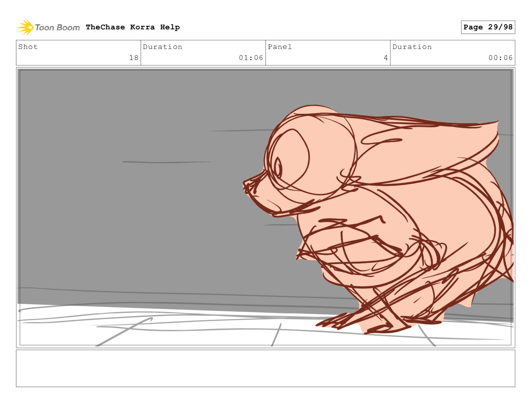532x411 pixels.
Task: Click the 'Panel' header label
Action: 280,47
